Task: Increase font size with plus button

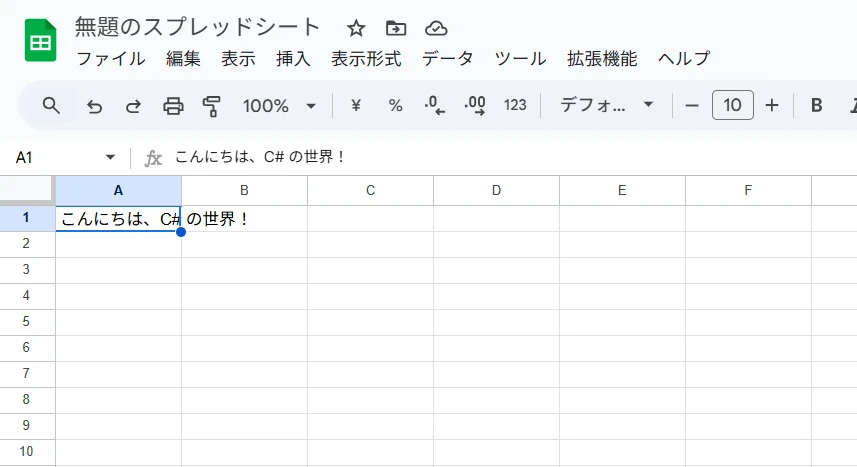Action: (x=771, y=105)
